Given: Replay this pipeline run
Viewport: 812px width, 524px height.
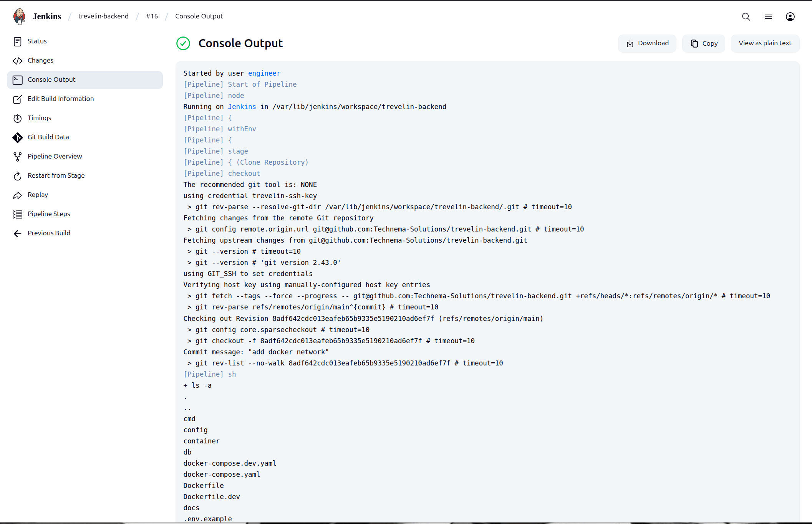Looking at the screenshot, I should pyautogui.click(x=38, y=195).
